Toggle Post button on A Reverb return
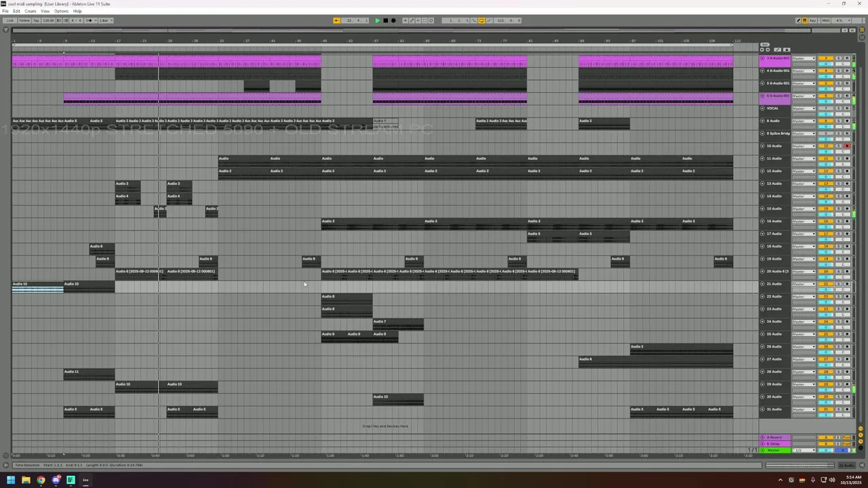The height and width of the screenshot is (488, 868). [846, 437]
